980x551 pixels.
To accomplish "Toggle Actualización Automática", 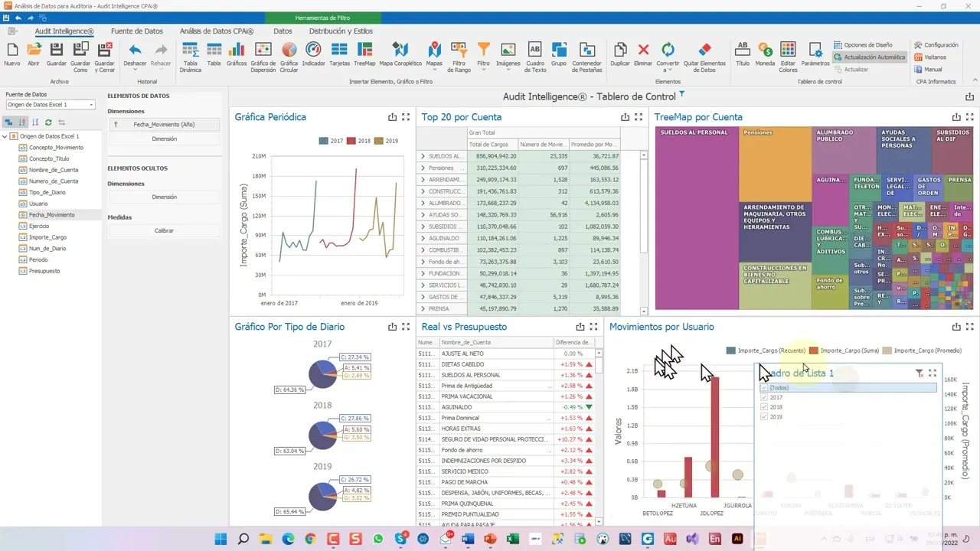I will 869,57.
